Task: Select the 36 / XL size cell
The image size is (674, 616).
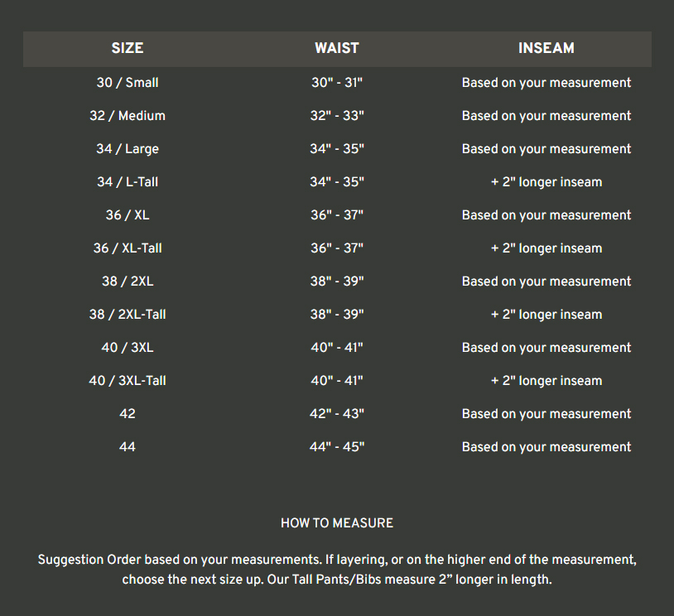Action: tap(128, 215)
